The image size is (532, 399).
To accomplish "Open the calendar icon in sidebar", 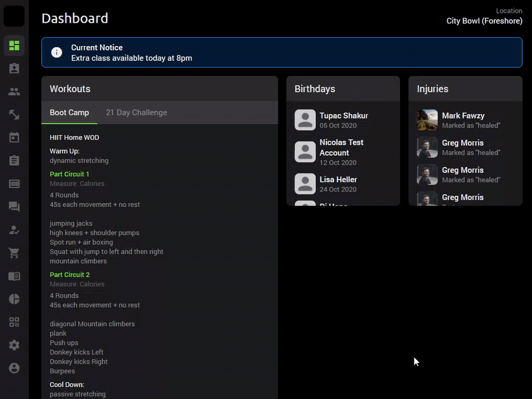I will (14, 137).
